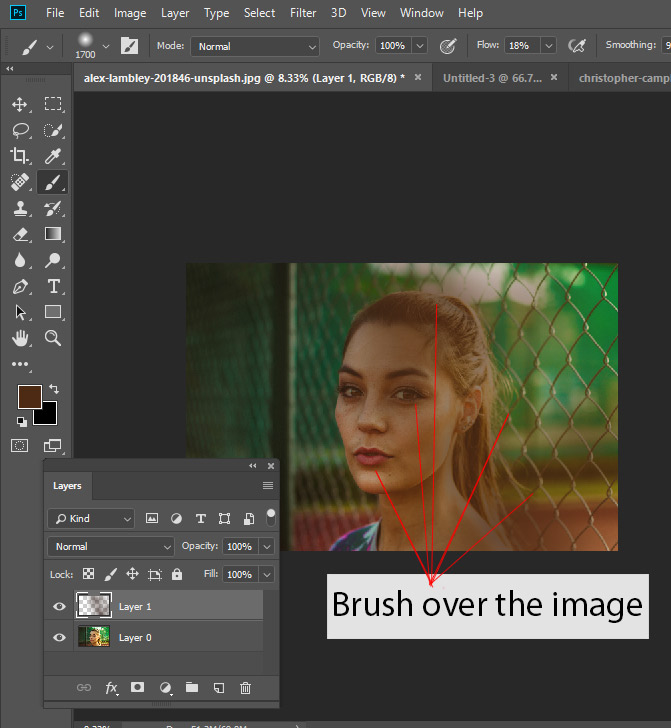Close the alex-lambley document tab

[x=418, y=77]
